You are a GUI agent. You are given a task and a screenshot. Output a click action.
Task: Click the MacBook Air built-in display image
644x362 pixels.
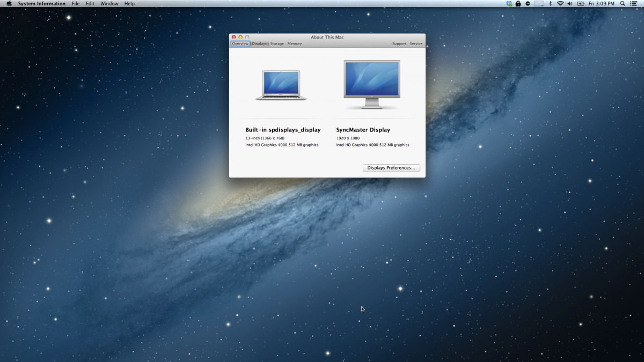pyautogui.click(x=281, y=85)
